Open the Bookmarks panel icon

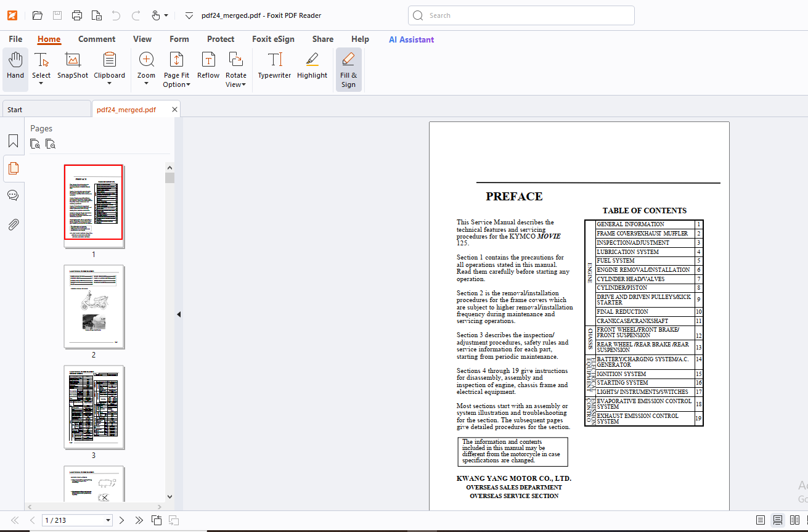coord(13,141)
